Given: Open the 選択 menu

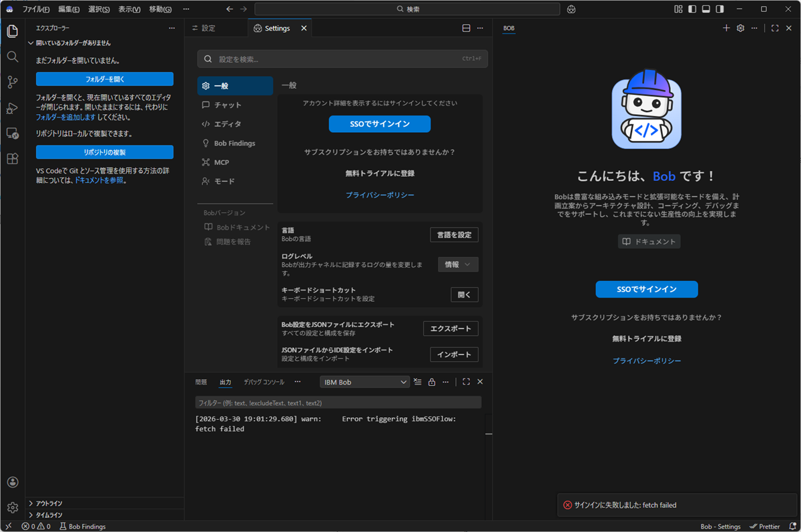Looking at the screenshot, I should (99, 9).
